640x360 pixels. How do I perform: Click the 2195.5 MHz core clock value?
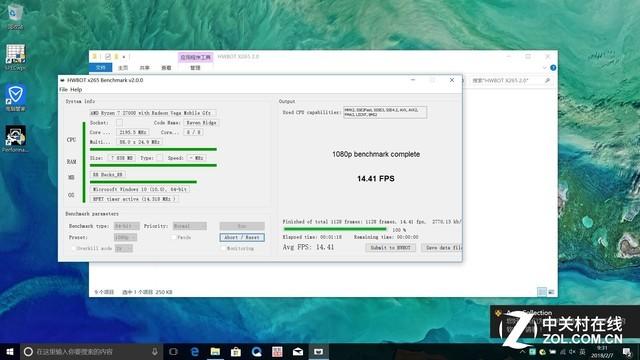coord(133,132)
